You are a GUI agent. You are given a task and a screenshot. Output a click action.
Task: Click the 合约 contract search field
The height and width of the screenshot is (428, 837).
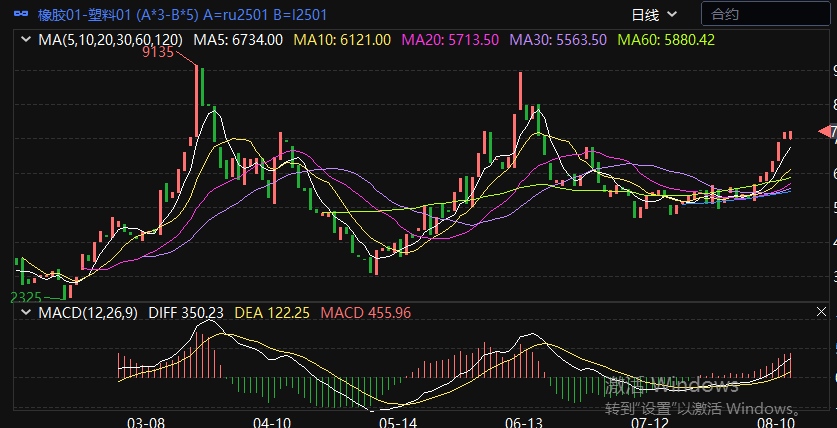click(x=765, y=15)
